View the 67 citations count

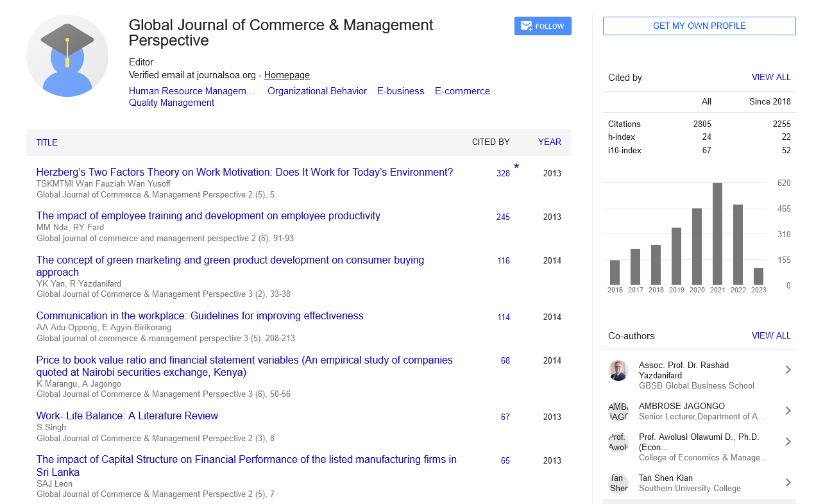pos(505,417)
